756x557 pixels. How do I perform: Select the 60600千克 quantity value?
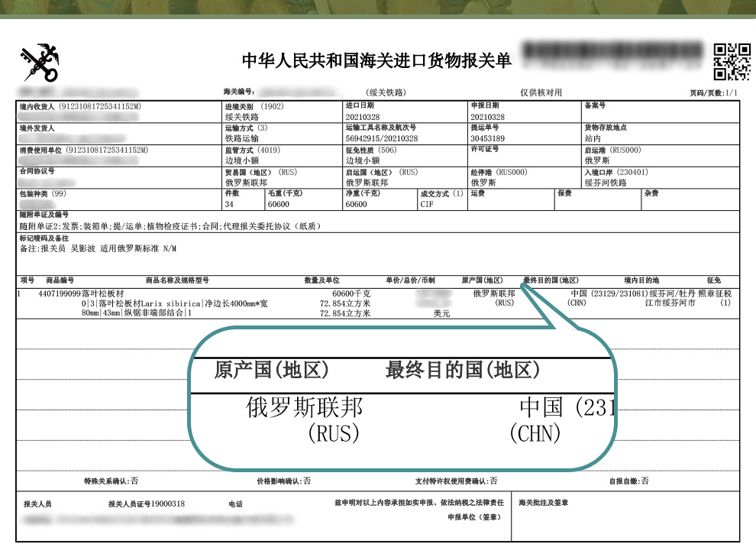tap(351, 293)
